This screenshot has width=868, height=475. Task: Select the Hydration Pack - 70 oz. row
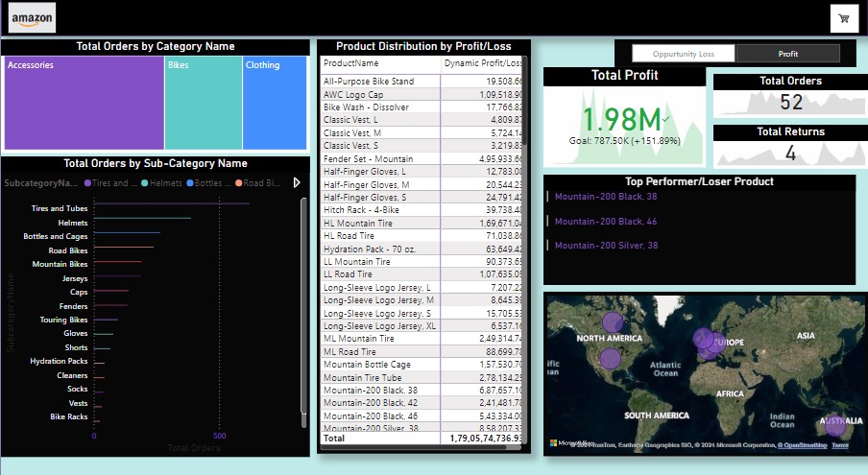[422, 249]
